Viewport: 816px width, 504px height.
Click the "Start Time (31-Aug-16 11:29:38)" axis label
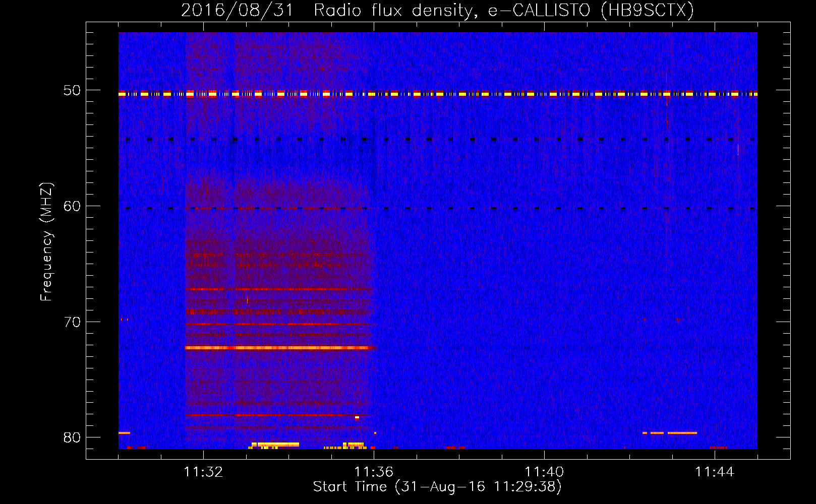pyautogui.click(x=437, y=487)
